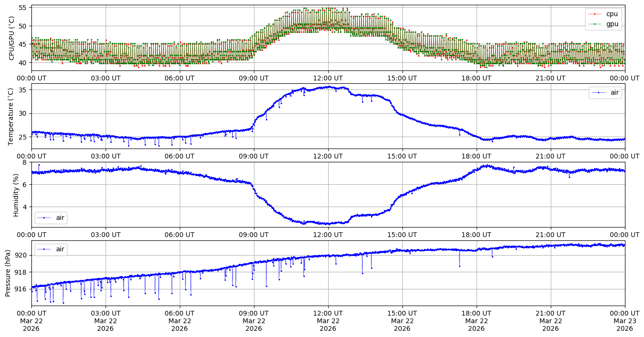The height and width of the screenshot is (337, 644).
Task: Click the Pressure (hPa) y-axis label
Action: click(8, 273)
